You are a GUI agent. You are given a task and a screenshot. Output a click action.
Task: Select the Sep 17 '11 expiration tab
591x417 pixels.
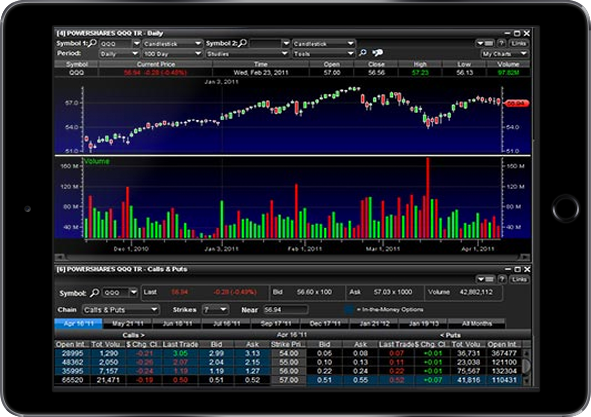276,323
